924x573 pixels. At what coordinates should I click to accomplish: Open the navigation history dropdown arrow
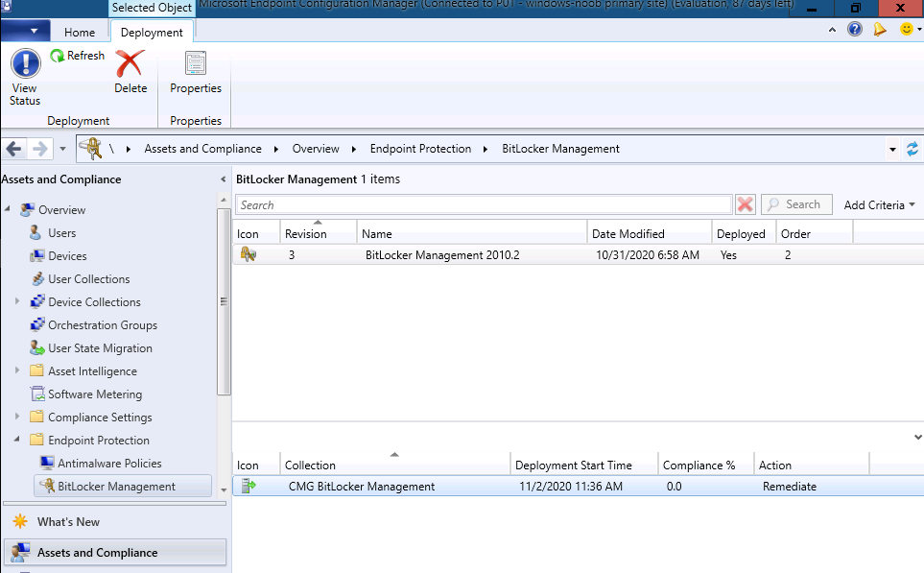click(x=62, y=149)
